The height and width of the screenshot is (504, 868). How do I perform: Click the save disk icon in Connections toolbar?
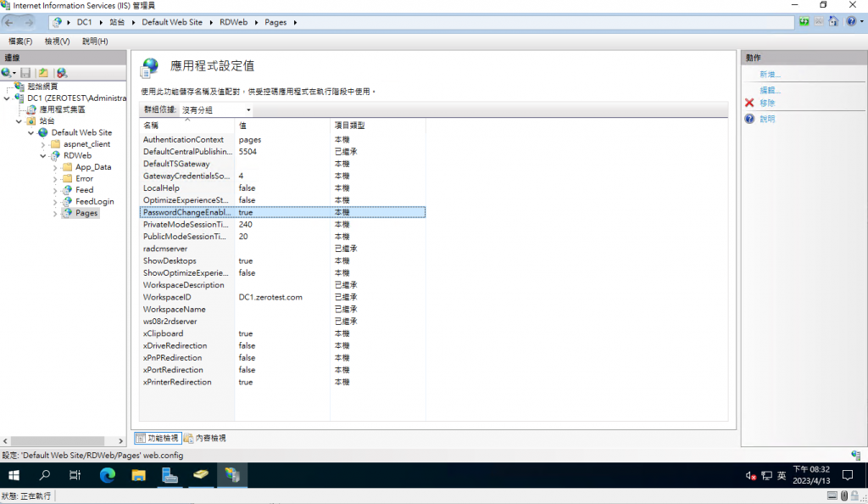click(25, 73)
